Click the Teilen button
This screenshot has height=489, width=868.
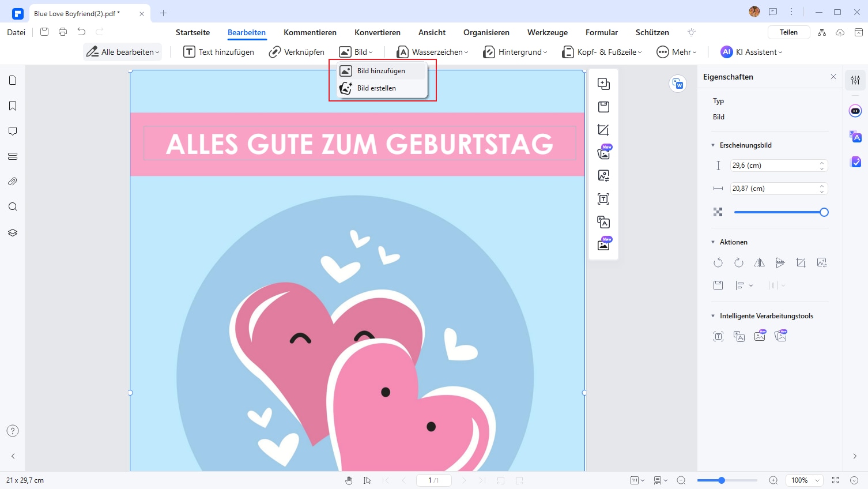788,32
